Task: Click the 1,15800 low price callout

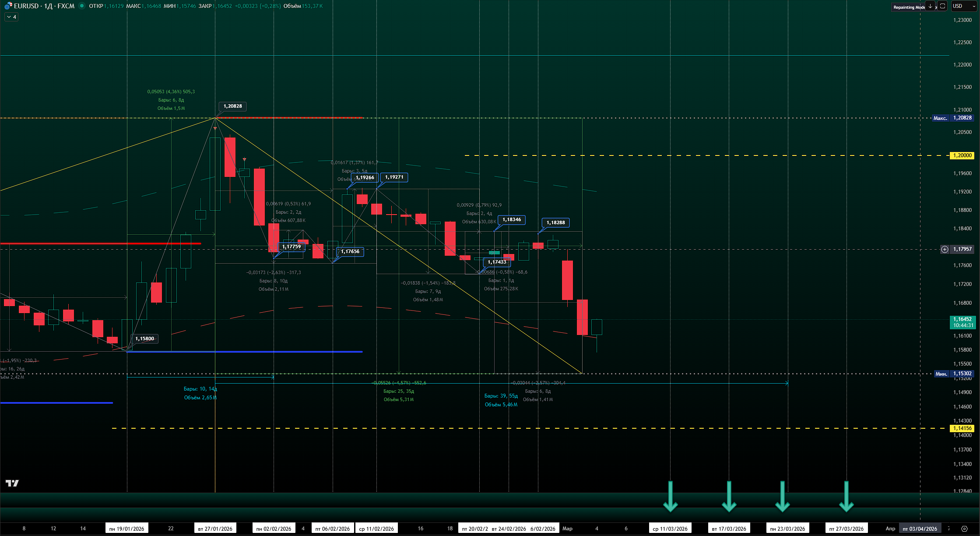Action: point(144,339)
